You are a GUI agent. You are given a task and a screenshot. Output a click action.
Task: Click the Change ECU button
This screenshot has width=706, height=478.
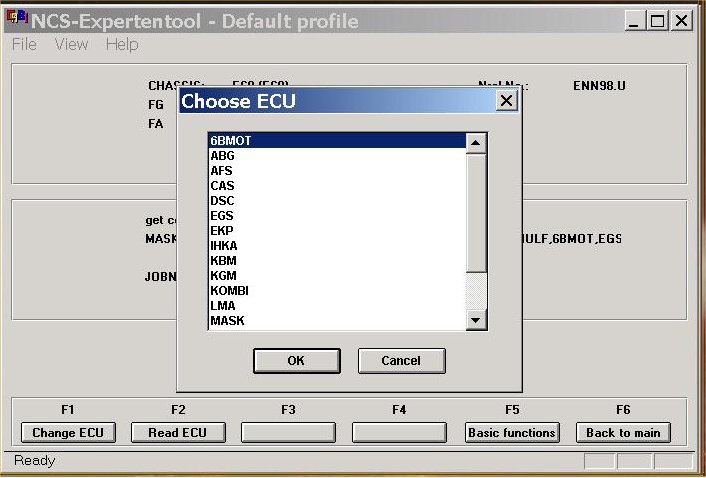click(68, 433)
